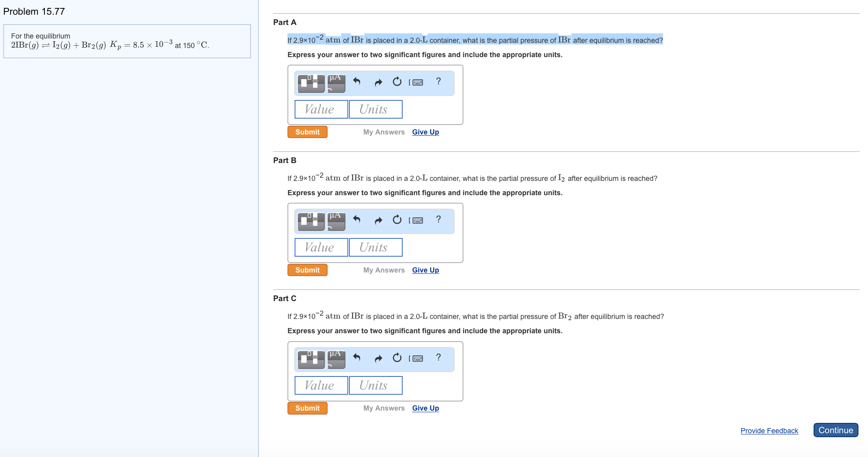Open help for Part B toolbar
The height and width of the screenshot is (457, 868).
click(438, 219)
